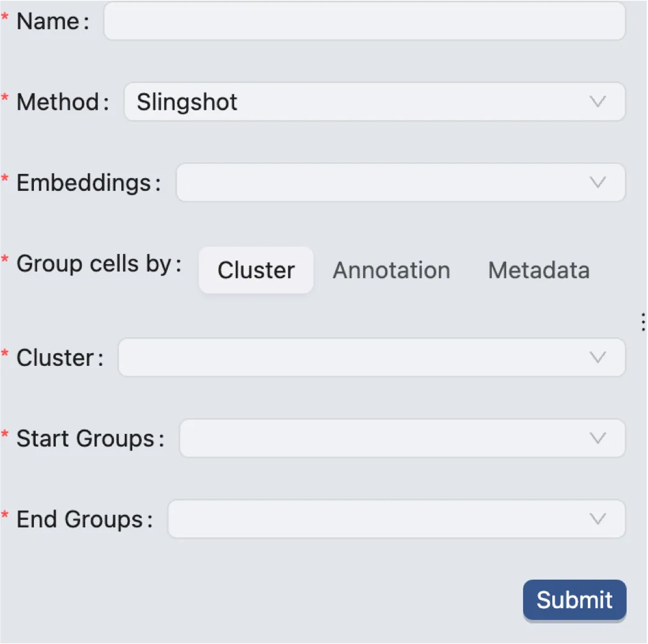Click the vertical three-dot handle icon
This screenshot has height=644, width=648.
point(643,322)
